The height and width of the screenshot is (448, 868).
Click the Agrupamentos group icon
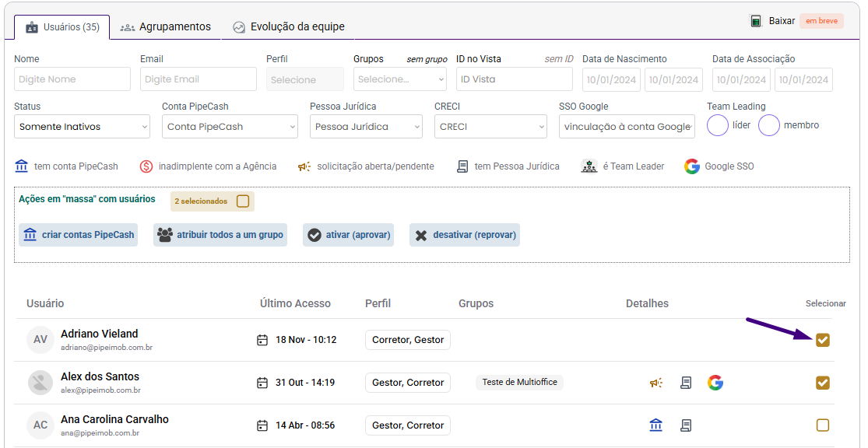tap(128, 27)
